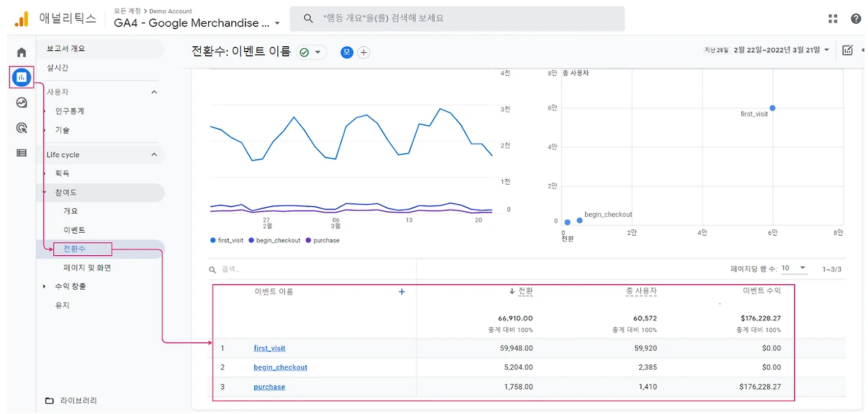Viewport: 868px width, 414px height.
Task: Collapse the Life cycle section
Action: (154, 155)
